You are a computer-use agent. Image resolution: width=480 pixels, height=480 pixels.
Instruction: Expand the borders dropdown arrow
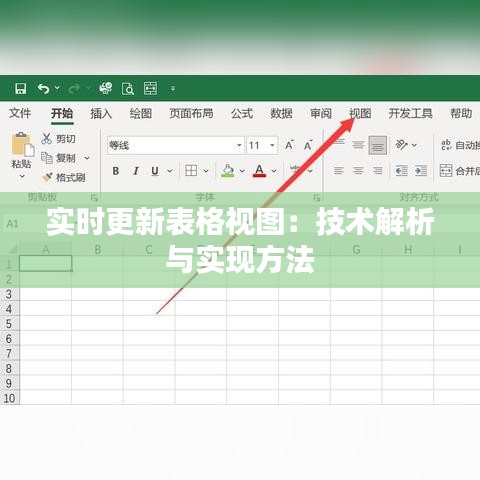point(206,171)
